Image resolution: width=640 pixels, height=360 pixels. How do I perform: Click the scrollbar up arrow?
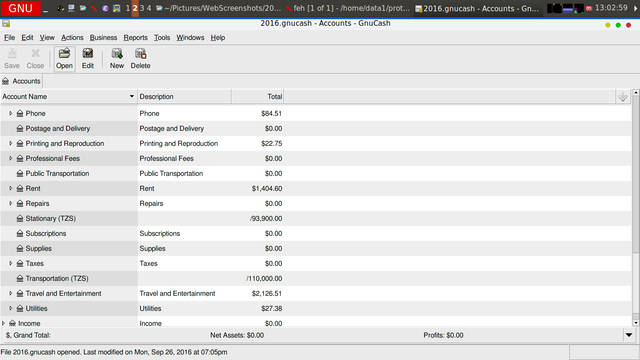tap(636, 93)
